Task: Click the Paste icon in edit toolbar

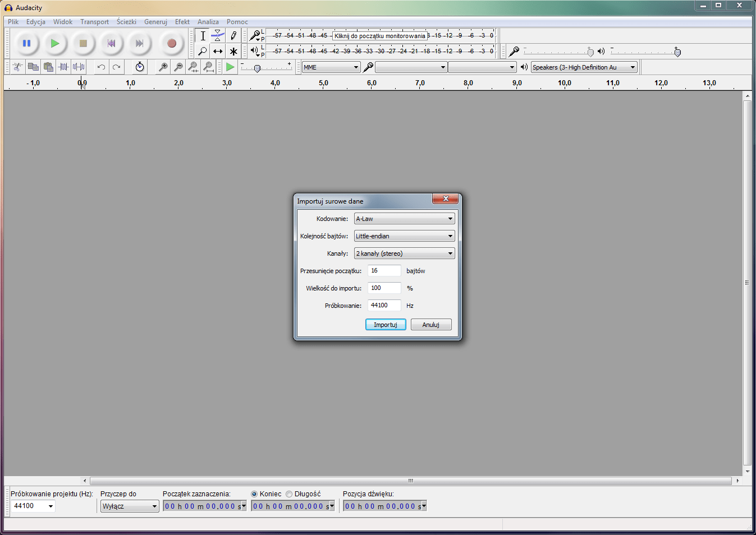Action: [48, 67]
